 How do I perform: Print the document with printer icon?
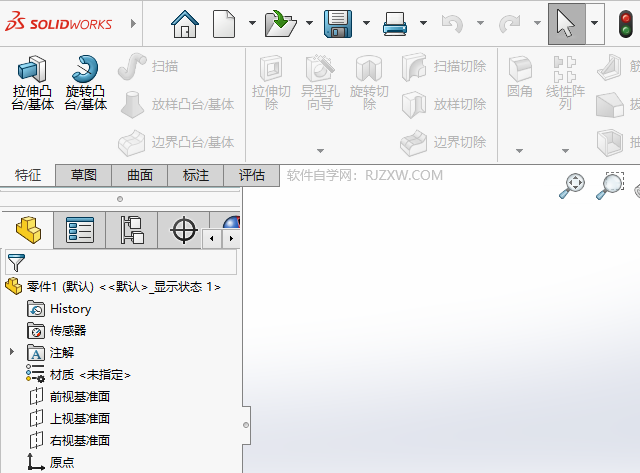click(x=395, y=24)
